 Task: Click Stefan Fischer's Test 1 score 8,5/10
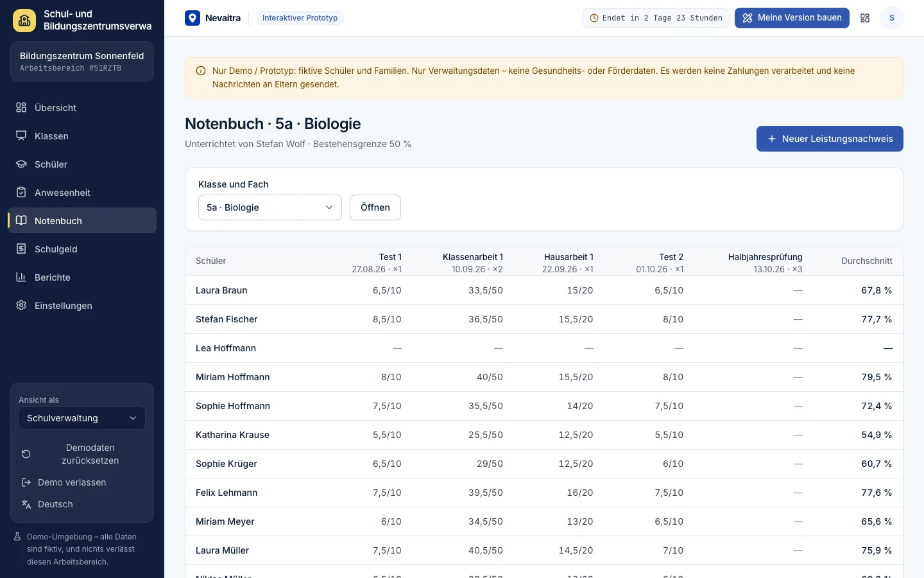pyautogui.click(x=387, y=319)
